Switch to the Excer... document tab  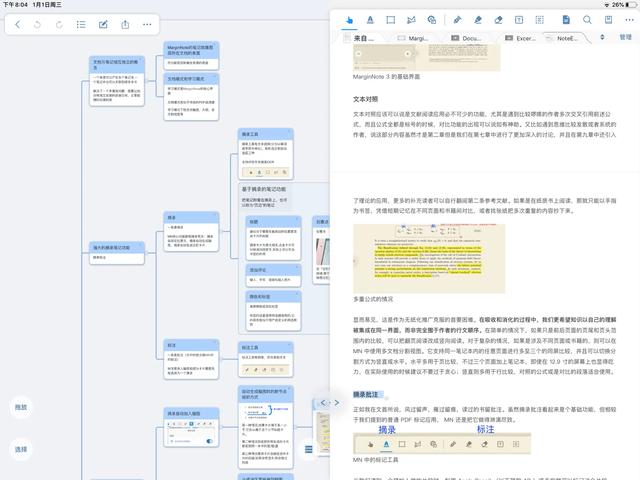[520, 38]
